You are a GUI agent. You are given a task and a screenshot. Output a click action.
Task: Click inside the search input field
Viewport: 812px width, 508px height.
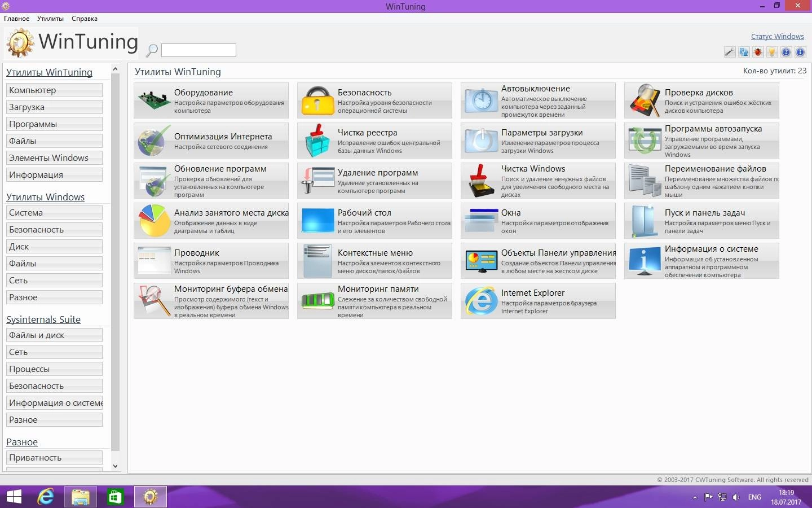tap(198, 50)
